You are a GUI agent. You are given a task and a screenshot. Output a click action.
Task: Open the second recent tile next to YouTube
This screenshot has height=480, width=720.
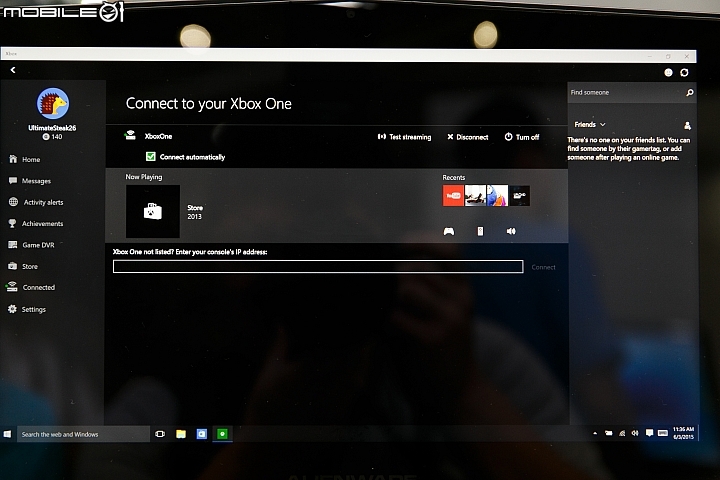click(x=475, y=196)
